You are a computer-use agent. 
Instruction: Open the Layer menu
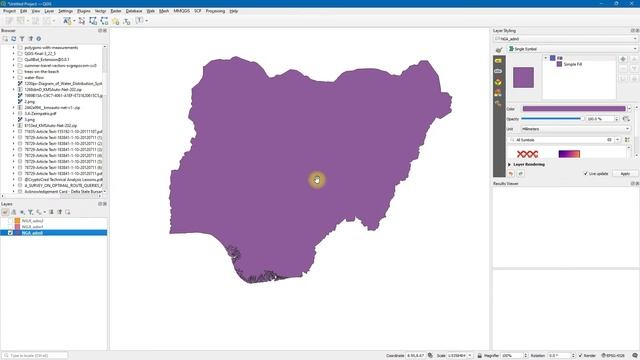tap(49, 11)
